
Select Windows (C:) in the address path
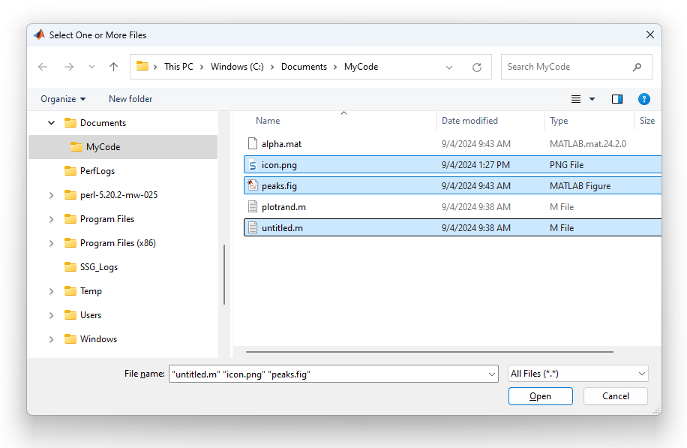coord(237,67)
